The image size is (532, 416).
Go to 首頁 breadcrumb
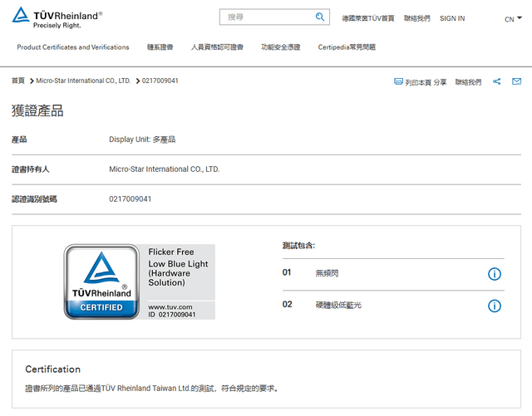[x=18, y=81]
